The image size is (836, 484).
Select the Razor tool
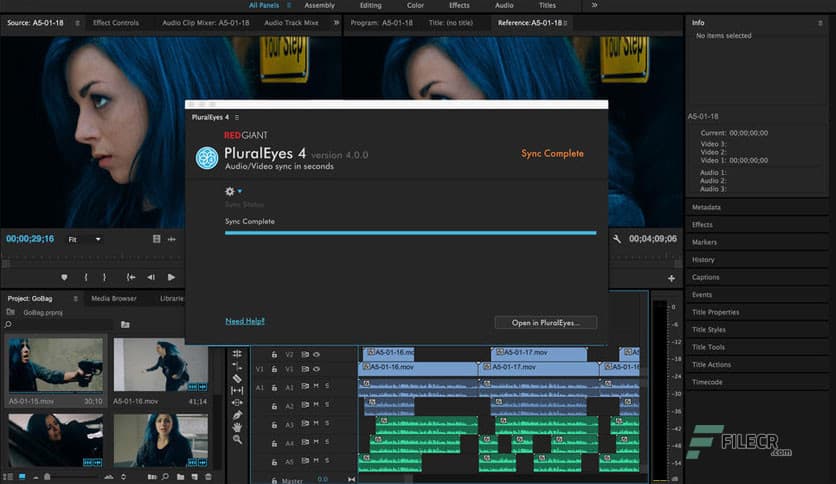[237, 378]
